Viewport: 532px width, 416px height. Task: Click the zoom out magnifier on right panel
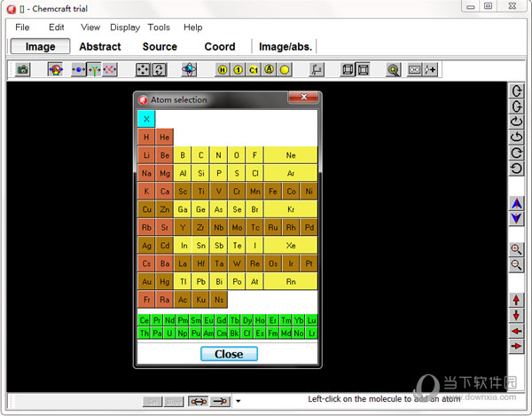coord(516,264)
